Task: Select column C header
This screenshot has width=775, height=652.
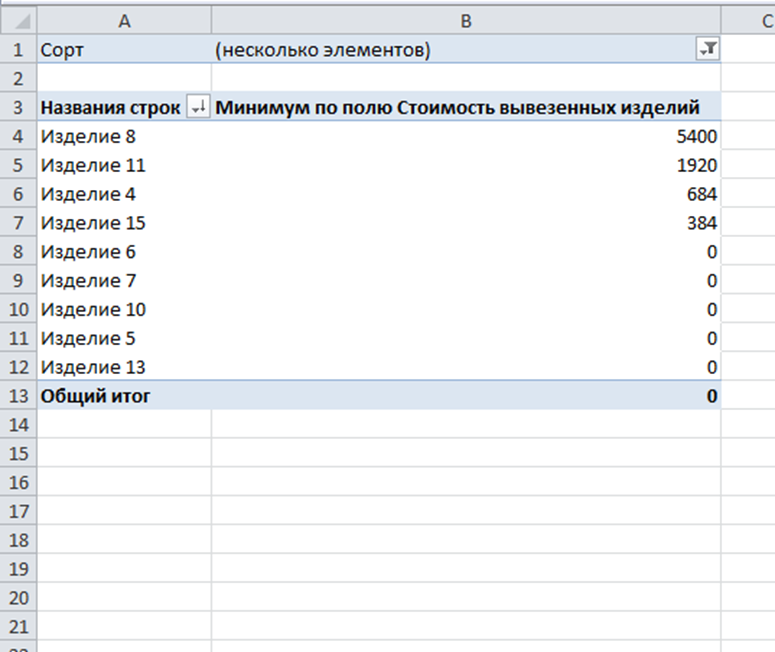Action: tap(748, 21)
